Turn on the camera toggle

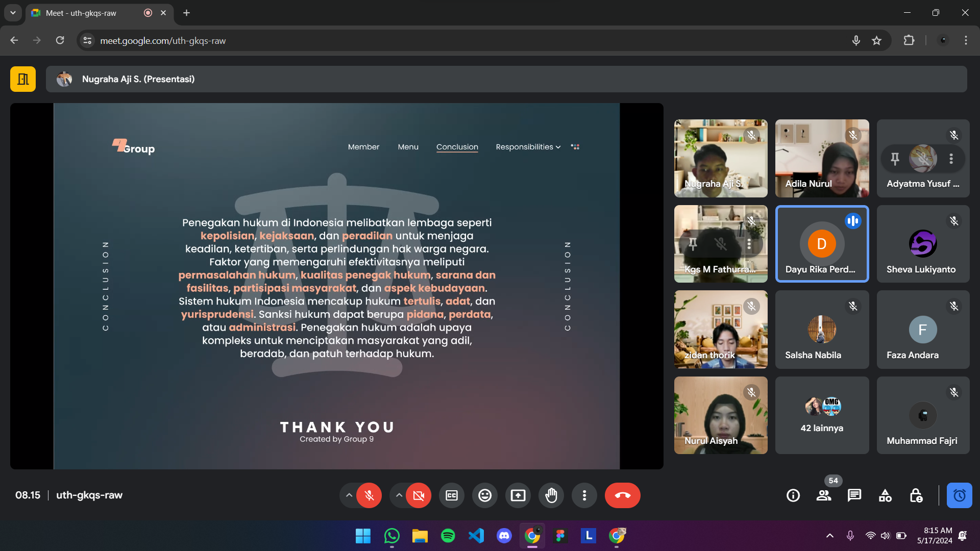419,495
